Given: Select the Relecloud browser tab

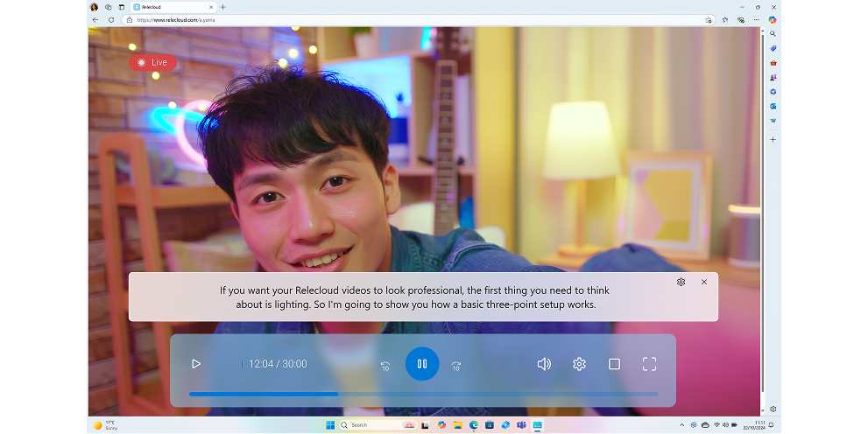Looking at the screenshot, I should 173,7.
